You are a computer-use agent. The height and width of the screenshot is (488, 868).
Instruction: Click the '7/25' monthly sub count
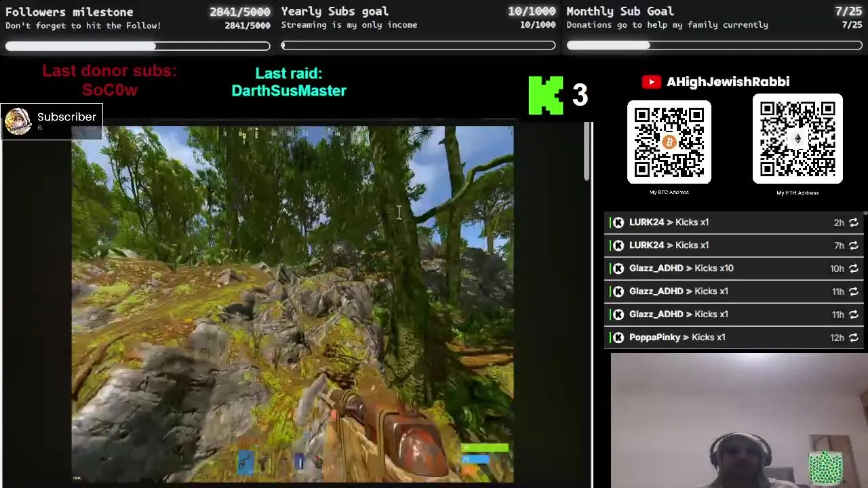[x=848, y=12]
